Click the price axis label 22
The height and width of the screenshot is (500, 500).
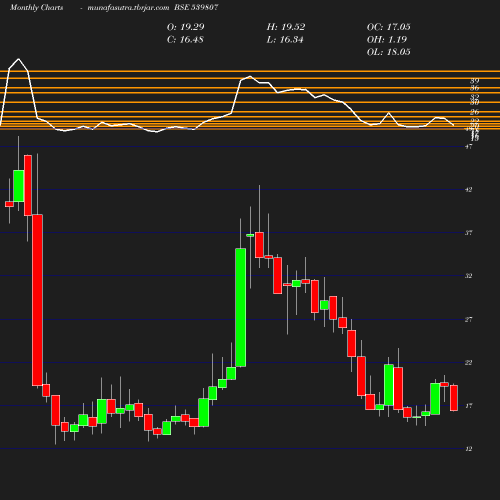click(468, 362)
